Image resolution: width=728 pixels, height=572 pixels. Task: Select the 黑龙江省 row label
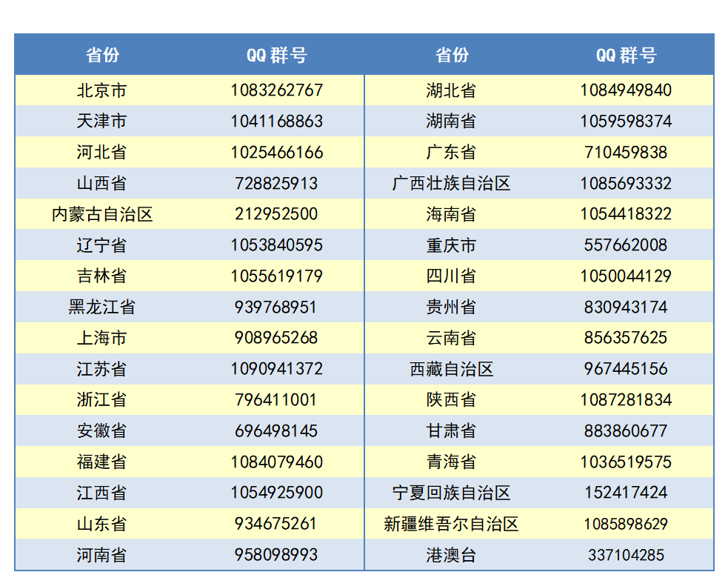[102, 307]
